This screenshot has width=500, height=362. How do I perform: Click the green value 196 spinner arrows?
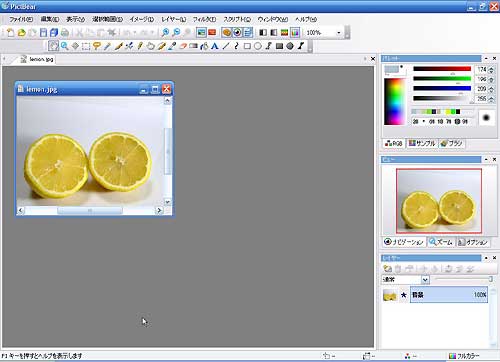[491, 79]
